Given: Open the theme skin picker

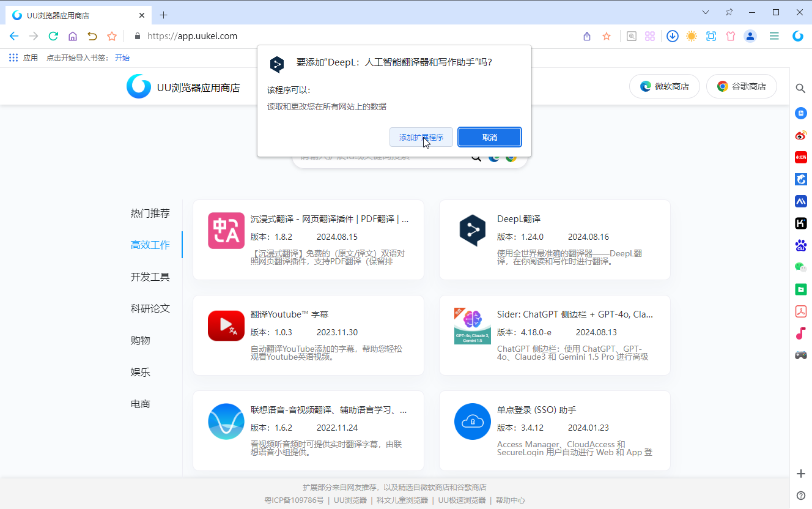Looking at the screenshot, I should pos(730,36).
